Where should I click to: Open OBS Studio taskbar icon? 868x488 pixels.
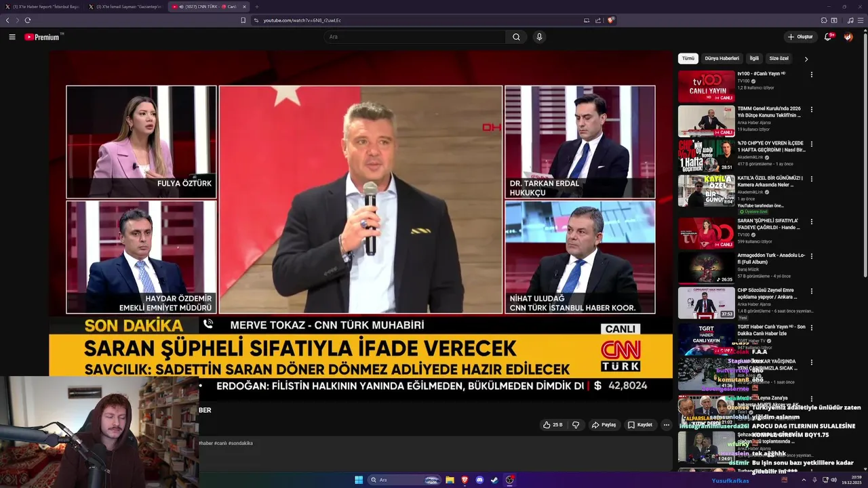(510, 480)
